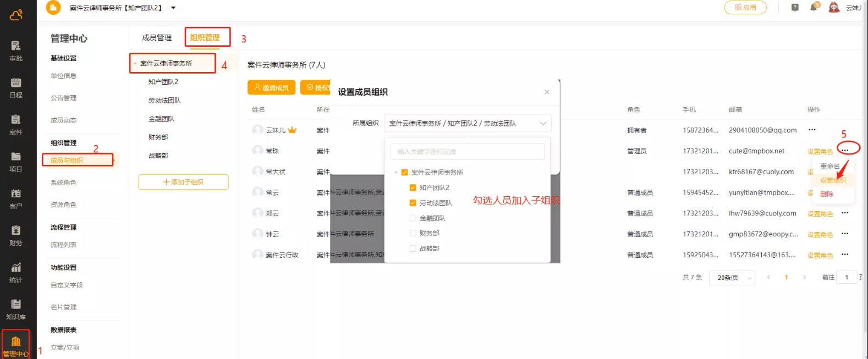Select 重命名 from the context menu

coord(829,166)
